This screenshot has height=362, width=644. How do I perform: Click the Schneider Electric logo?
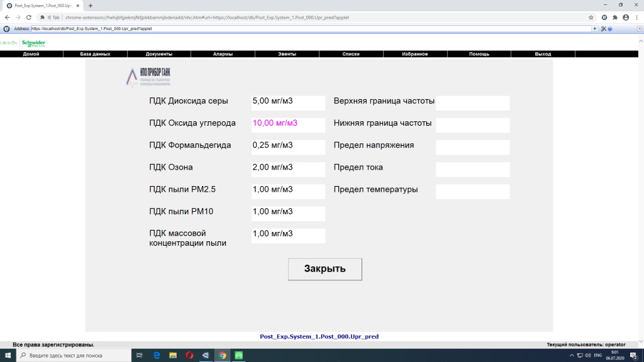pyautogui.click(x=33, y=43)
